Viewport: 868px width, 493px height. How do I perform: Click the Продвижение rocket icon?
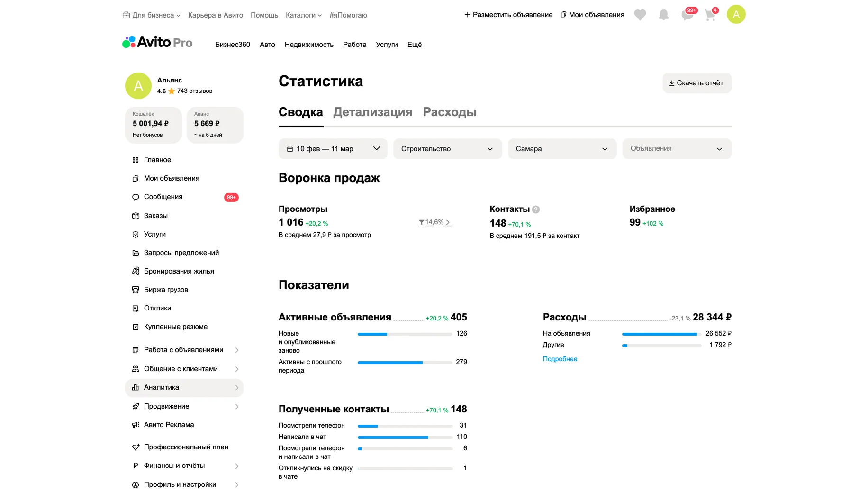(x=136, y=406)
